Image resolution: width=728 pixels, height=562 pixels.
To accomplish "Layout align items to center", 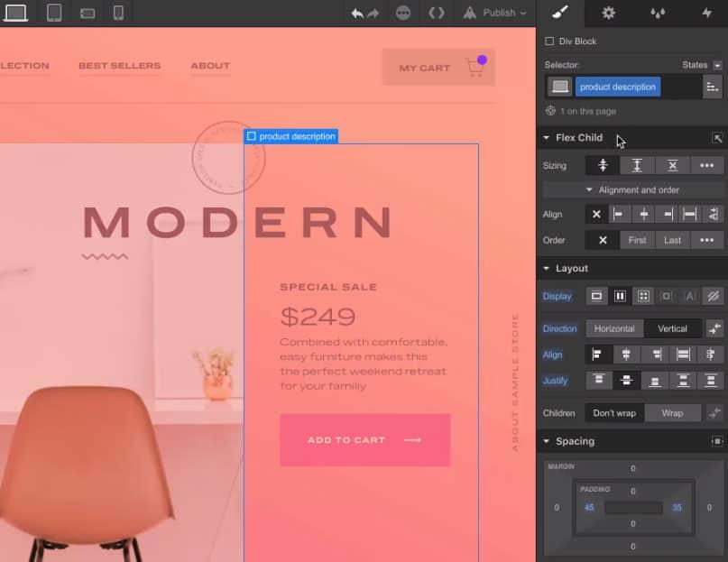I will tap(626, 355).
